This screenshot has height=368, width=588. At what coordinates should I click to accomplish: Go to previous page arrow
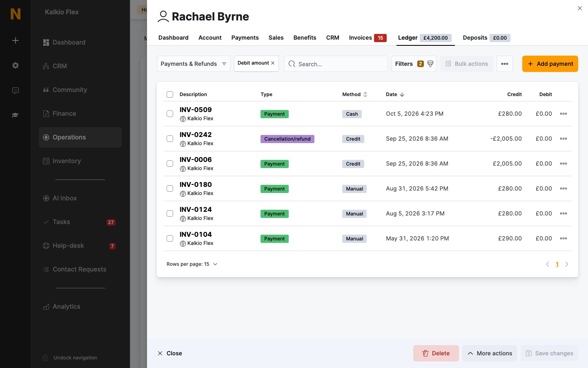click(548, 264)
